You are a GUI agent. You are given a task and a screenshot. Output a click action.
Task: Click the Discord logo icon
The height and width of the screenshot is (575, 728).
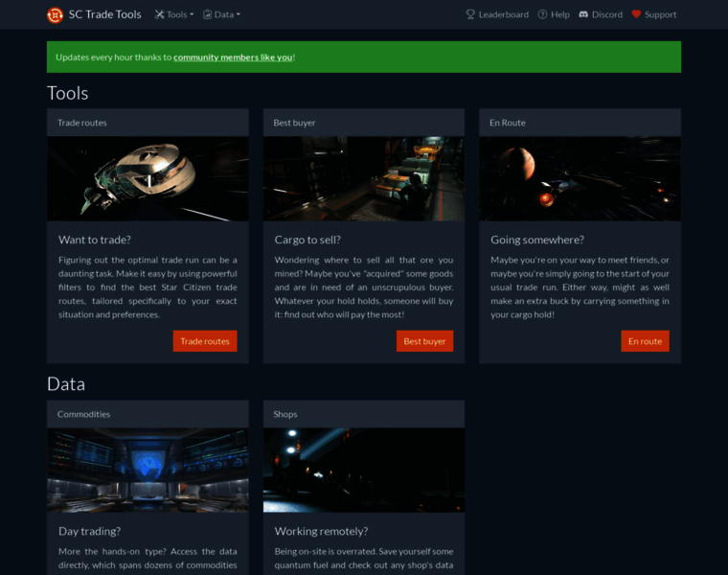click(583, 14)
